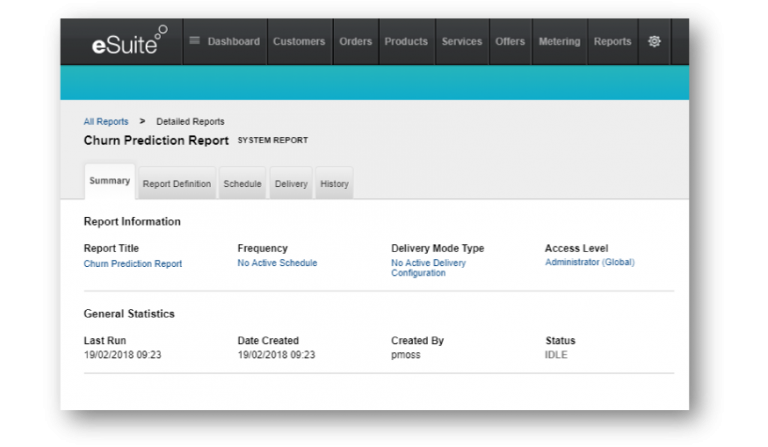Screen dimensions: 768x447
Task: Click Detailed Reports in the breadcrumb
Action: click(190, 122)
